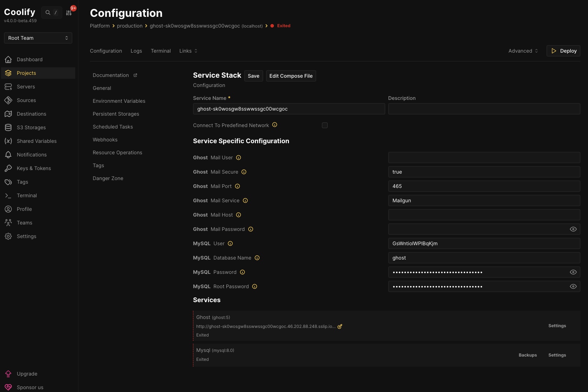Click the Deploy button
Image resolution: width=588 pixels, height=392 pixels.
click(x=563, y=51)
